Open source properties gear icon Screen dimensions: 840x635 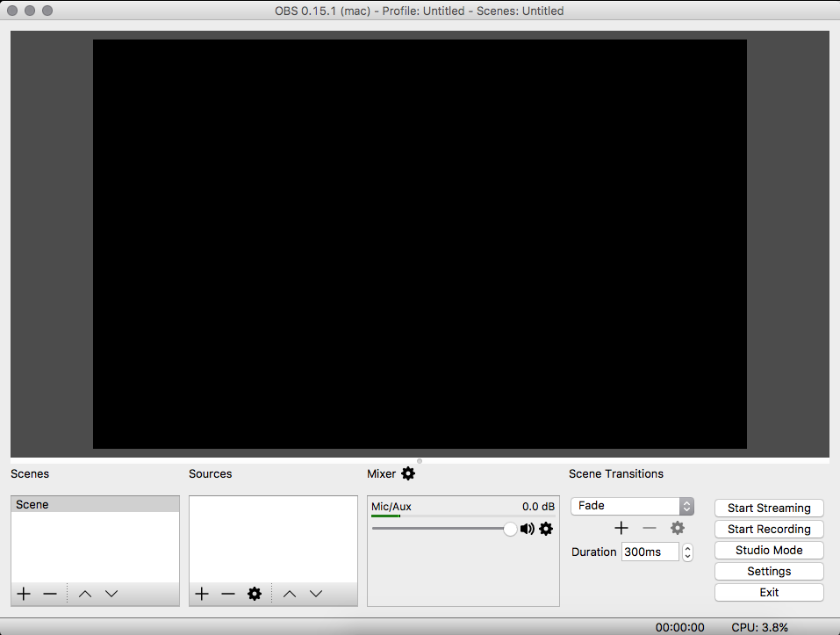[255, 594]
